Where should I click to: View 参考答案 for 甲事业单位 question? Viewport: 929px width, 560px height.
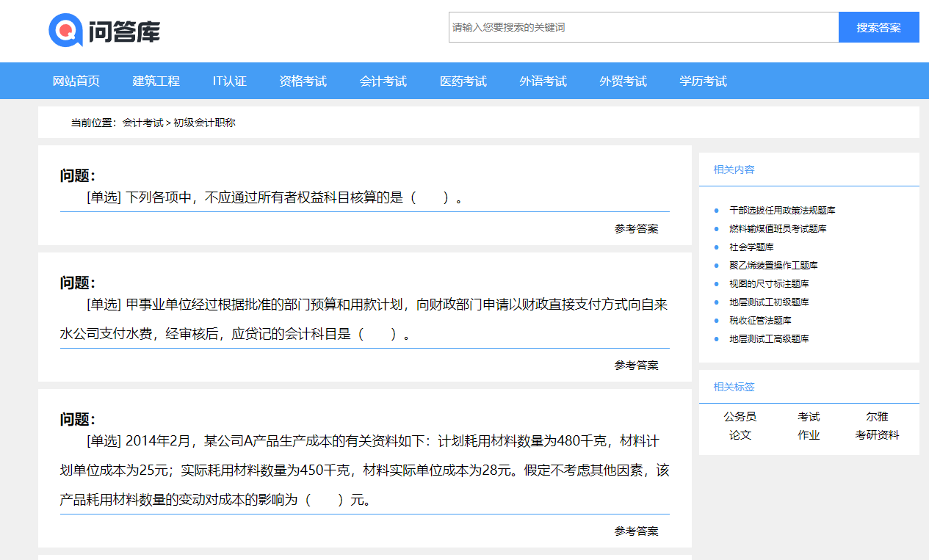click(637, 365)
